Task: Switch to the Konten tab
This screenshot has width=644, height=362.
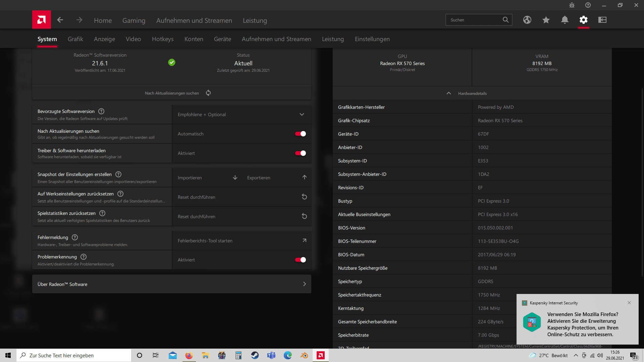Action: 194,39
